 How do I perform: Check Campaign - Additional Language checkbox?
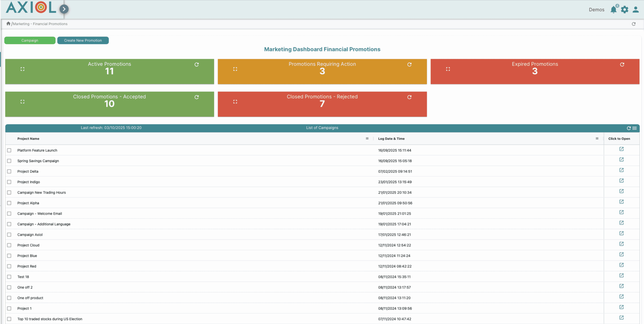tap(9, 224)
